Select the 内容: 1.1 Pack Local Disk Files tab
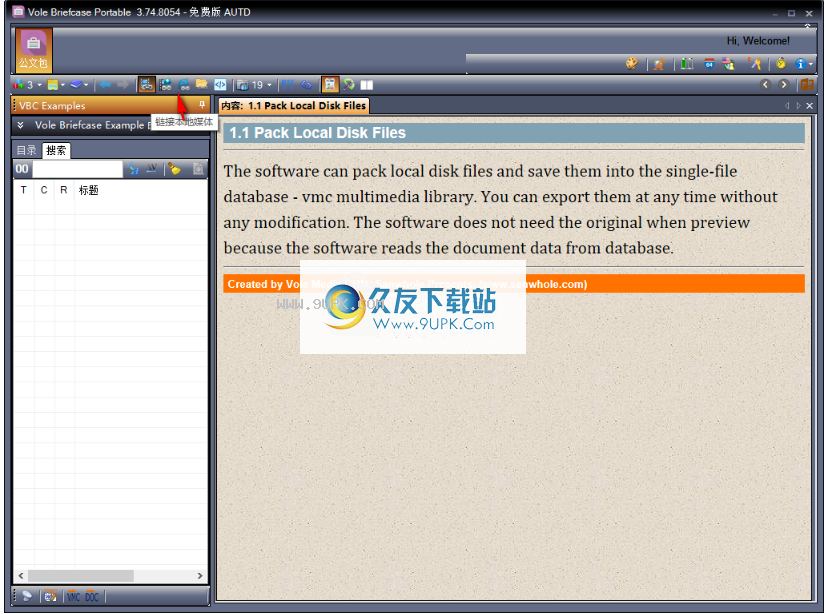The image size is (826, 614). click(293, 106)
